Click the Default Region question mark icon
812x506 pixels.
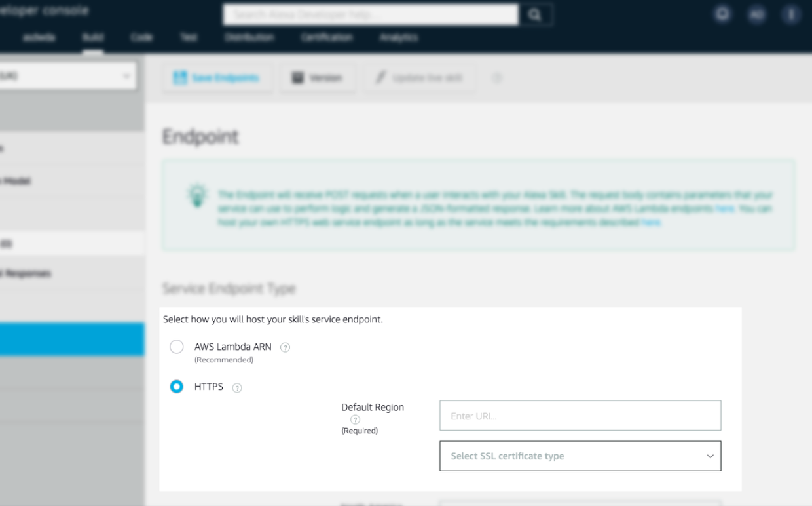355,419
